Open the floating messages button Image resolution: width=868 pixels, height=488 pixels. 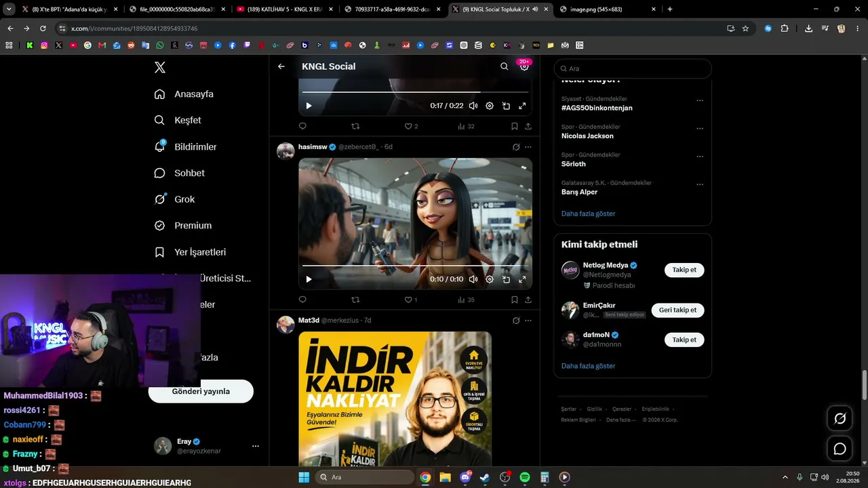click(x=840, y=449)
